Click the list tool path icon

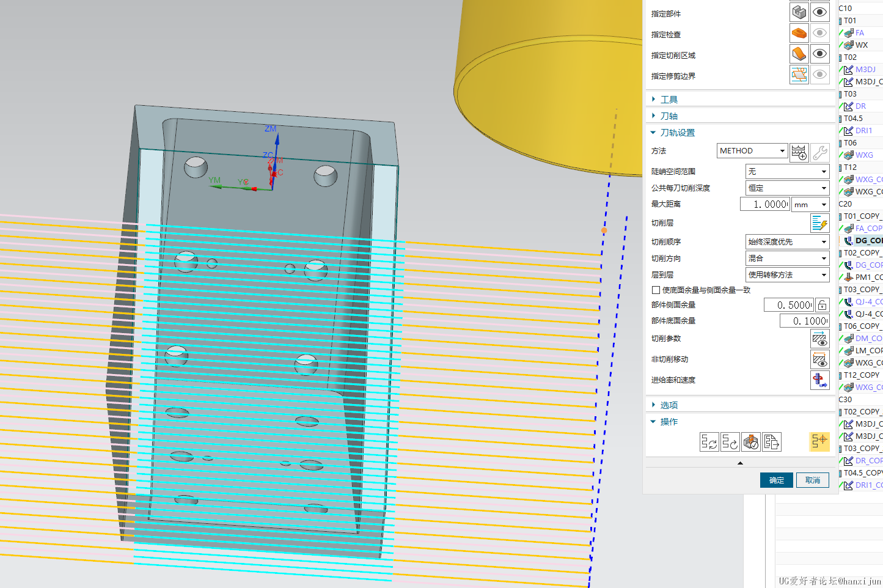[772, 442]
